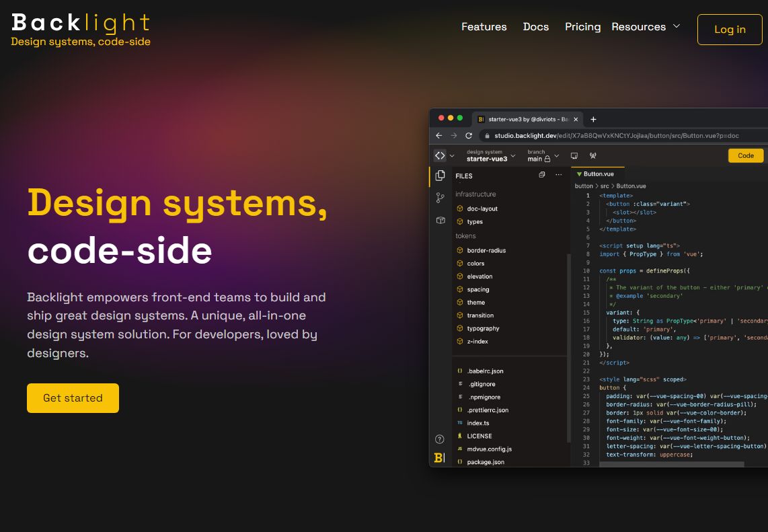Click 'button' in the editor breadcrumb
This screenshot has width=768, height=532.
pos(583,186)
